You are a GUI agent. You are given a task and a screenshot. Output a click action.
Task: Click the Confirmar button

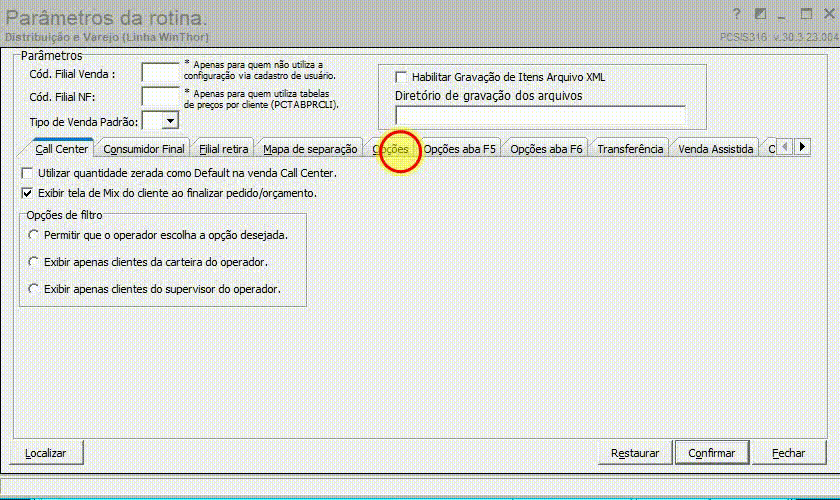coord(711,453)
